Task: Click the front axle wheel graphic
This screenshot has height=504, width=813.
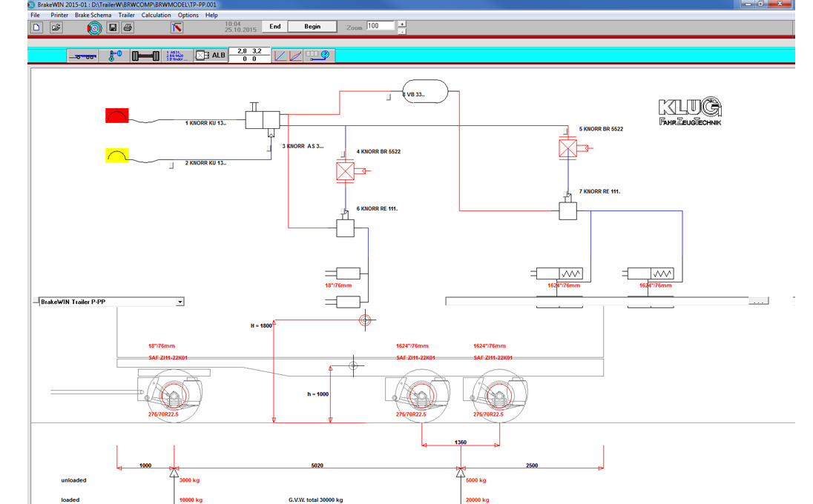Action: (x=174, y=397)
